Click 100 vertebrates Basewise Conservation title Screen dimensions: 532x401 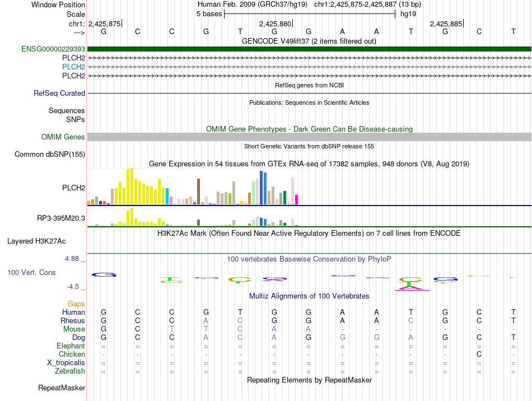click(309, 259)
